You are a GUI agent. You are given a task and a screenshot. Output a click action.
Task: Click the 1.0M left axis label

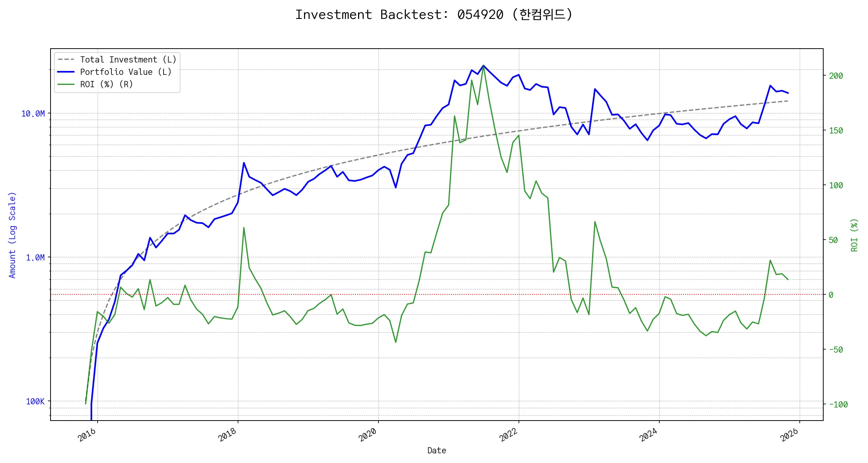[x=35, y=258]
